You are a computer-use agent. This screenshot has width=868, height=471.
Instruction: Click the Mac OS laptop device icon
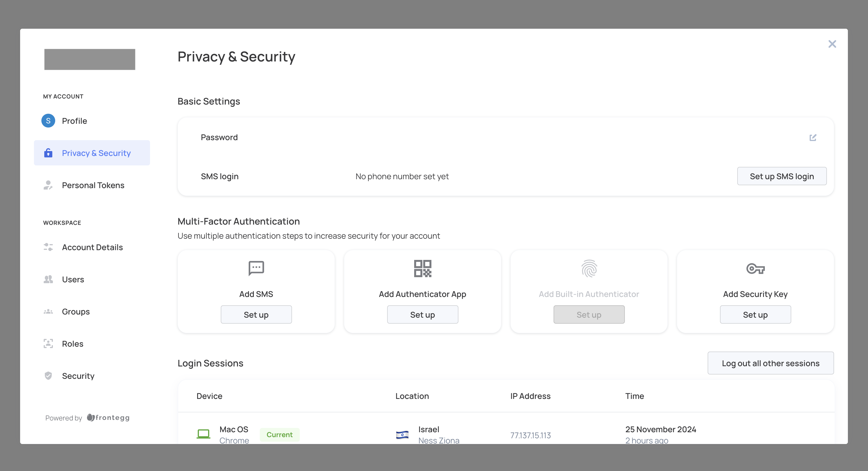203,434
